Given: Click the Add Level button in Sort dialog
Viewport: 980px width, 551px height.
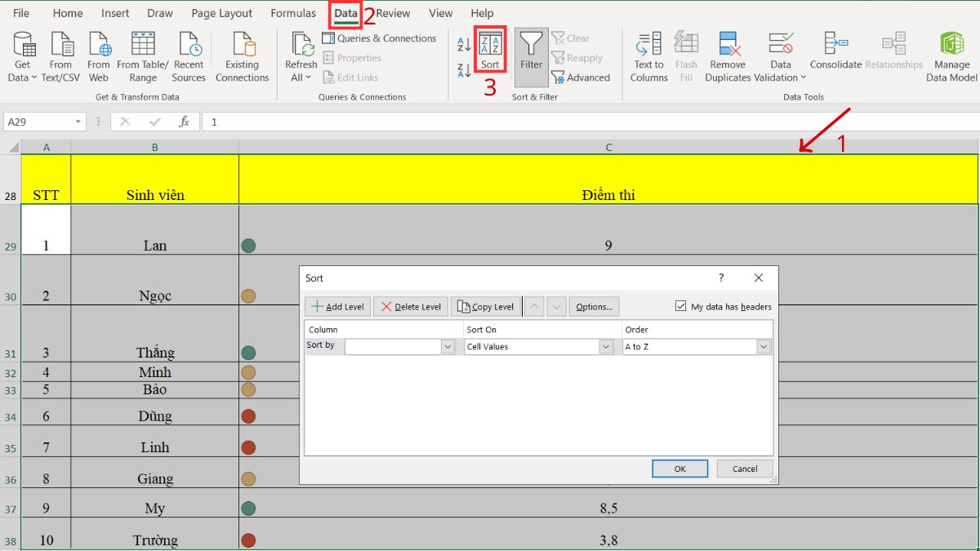Looking at the screenshot, I should coord(336,306).
